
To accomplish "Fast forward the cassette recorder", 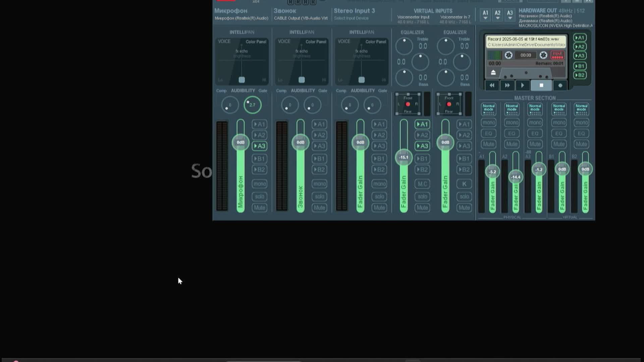I will pos(507,85).
